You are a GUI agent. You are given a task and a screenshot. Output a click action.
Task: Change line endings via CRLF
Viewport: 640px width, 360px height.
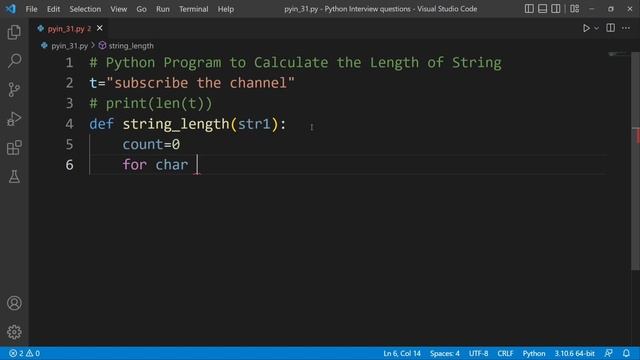(505, 353)
